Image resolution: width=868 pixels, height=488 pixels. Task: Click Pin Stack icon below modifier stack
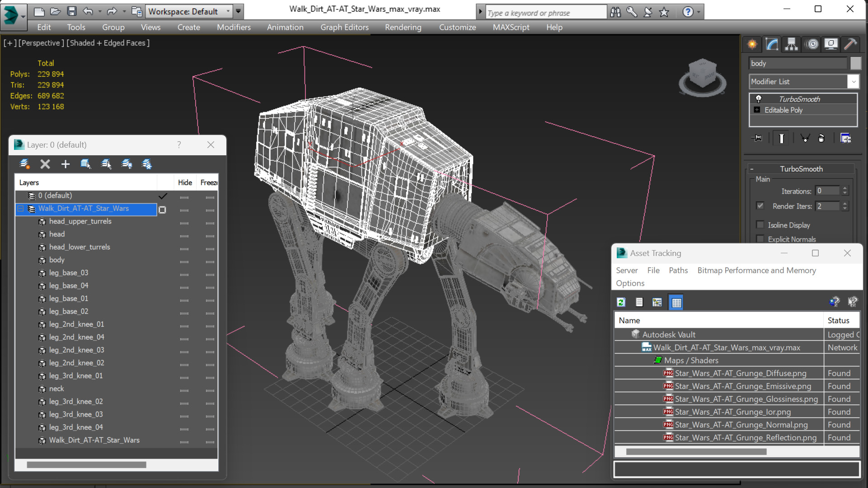(757, 138)
